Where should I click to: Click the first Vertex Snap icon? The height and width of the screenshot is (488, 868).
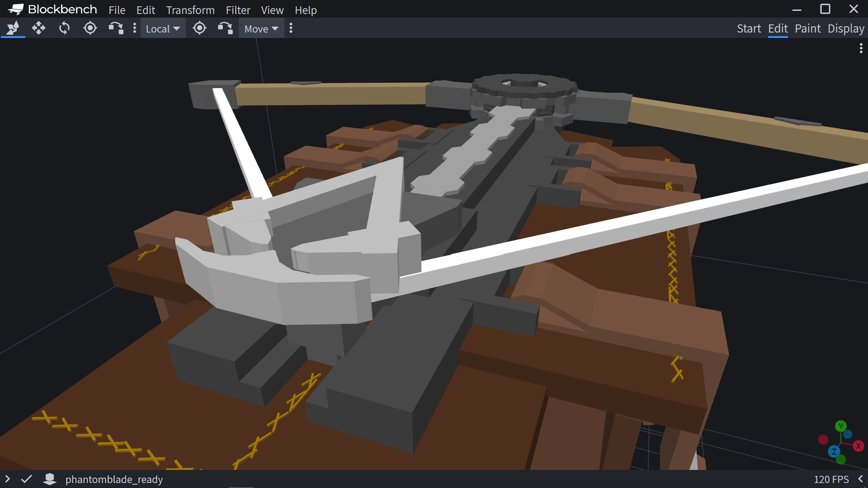point(116,28)
